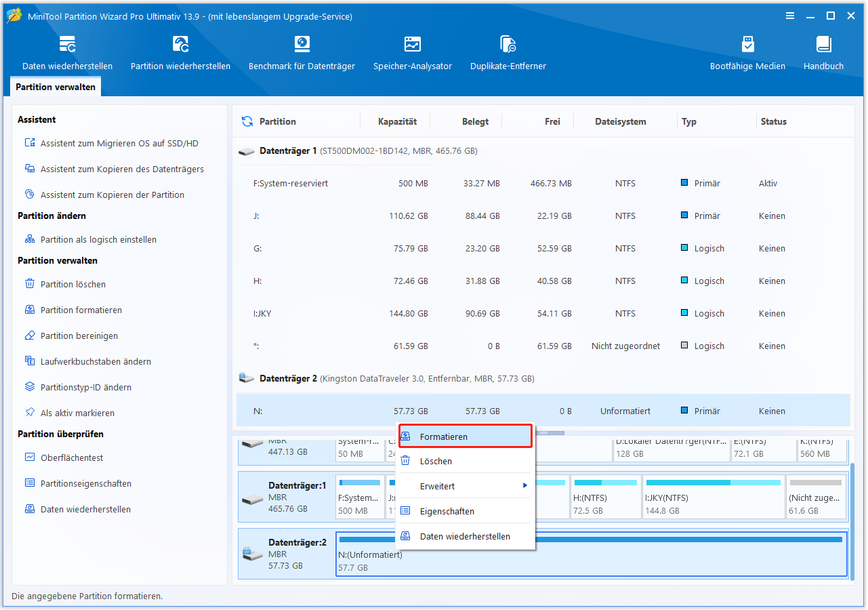868x610 pixels.
Task: Select F:System-reserviert partition row
Action: [x=543, y=184]
